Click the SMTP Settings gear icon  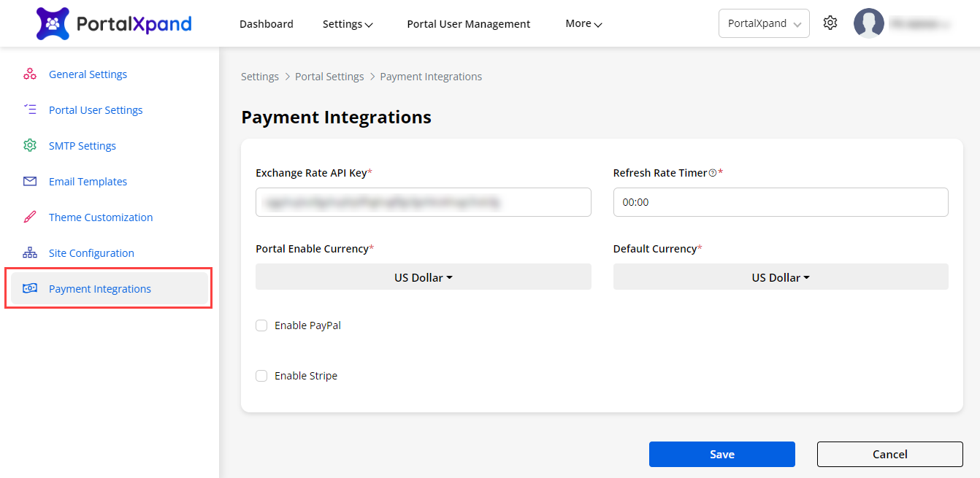pyautogui.click(x=30, y=146)
